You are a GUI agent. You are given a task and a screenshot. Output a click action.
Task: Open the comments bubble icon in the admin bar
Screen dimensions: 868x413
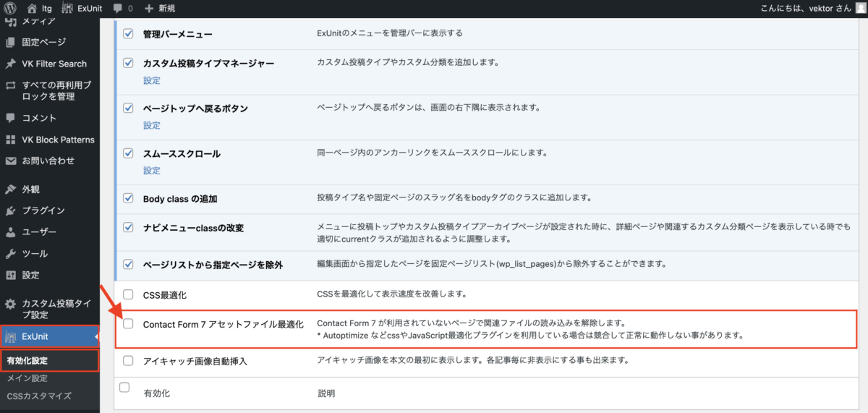[x=118, y=9]
